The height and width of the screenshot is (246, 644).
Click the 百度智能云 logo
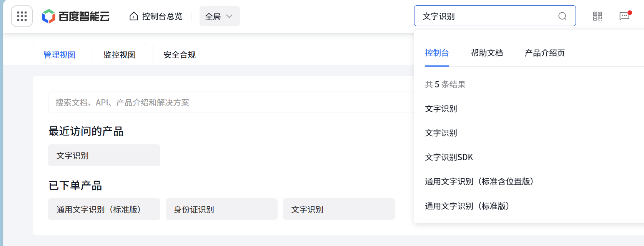click(x=76, y=16)
